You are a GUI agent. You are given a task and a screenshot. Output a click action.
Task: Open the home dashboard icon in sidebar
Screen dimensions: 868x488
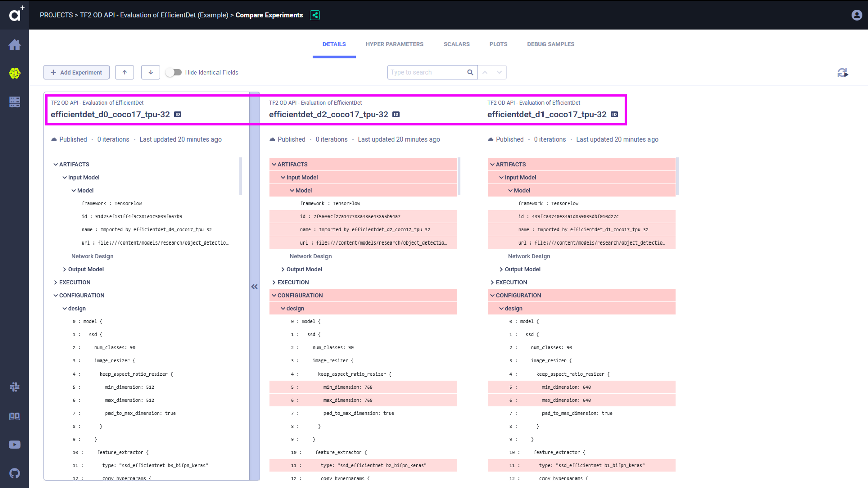point(15,45)
